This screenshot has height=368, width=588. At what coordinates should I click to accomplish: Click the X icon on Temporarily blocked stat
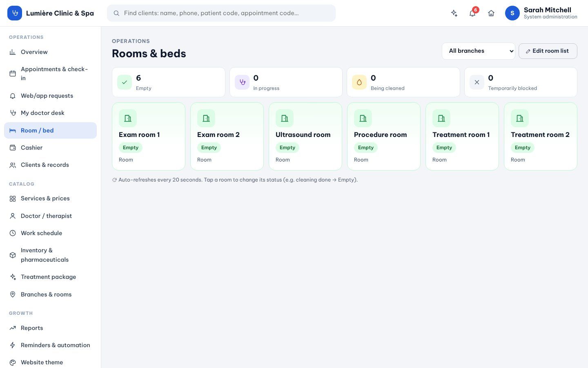[x=477, y=82]
